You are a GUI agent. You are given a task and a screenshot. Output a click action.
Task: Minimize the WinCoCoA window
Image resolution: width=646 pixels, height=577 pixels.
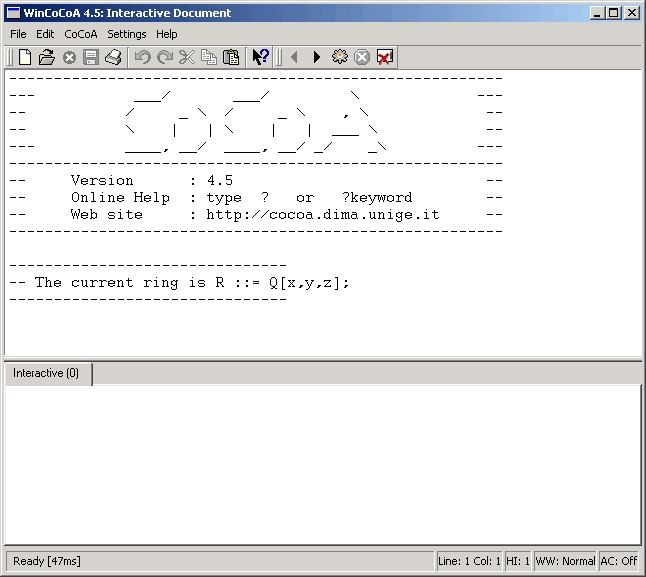coord(597,13)
